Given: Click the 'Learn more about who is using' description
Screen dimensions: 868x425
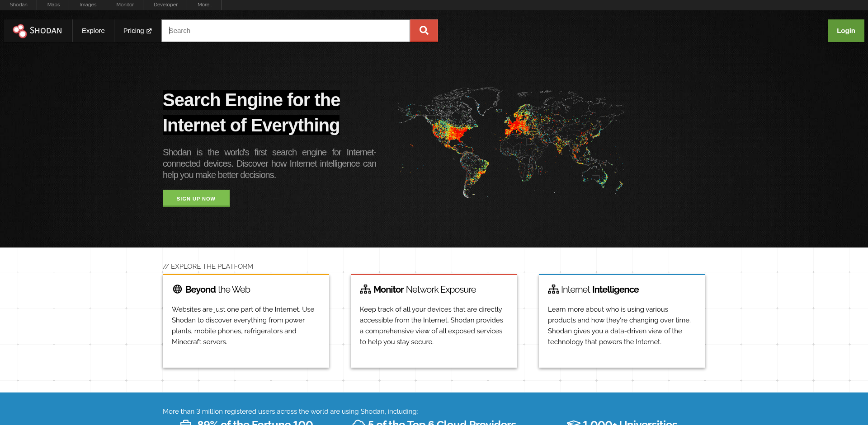Looking at the screenshot, I should 619,326.
